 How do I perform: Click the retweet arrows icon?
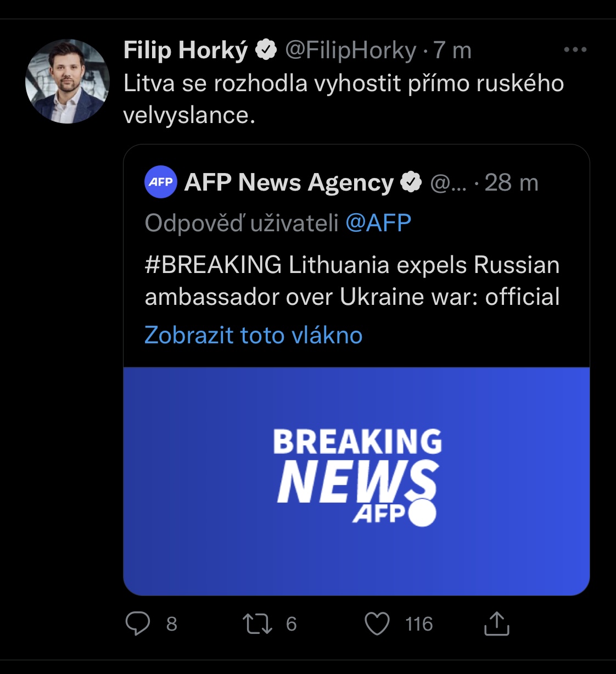pyautogui.click(x=257, y=623)
